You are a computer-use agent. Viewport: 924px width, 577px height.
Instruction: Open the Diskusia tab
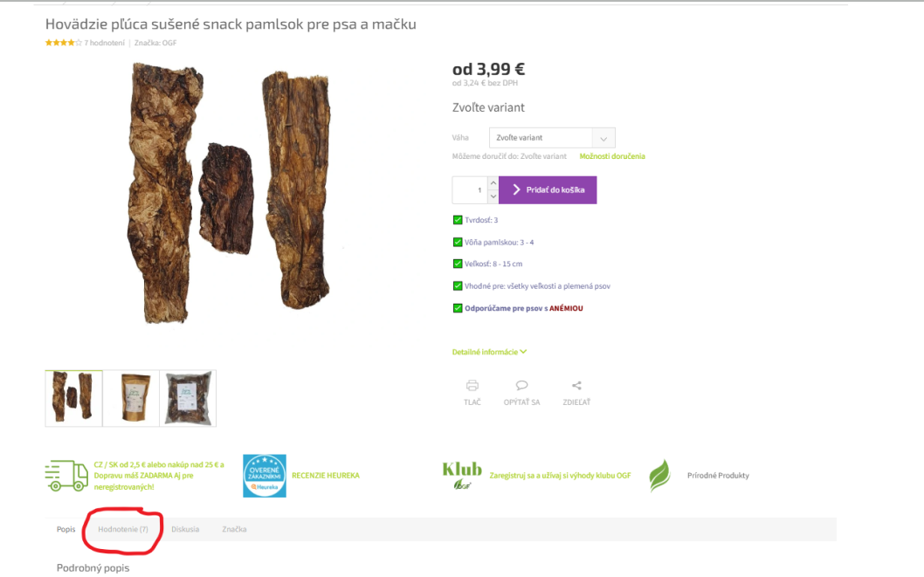185,529
